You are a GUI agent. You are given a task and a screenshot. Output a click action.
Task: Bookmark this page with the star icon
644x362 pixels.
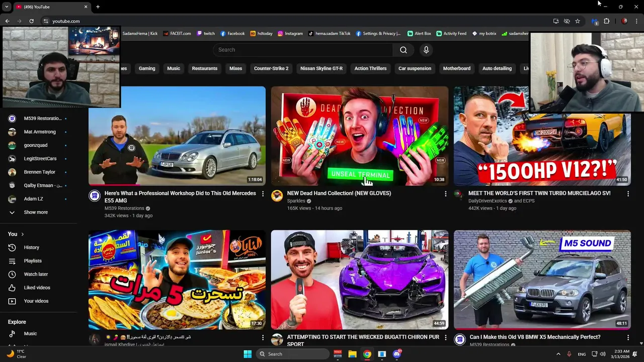point(578,21)
